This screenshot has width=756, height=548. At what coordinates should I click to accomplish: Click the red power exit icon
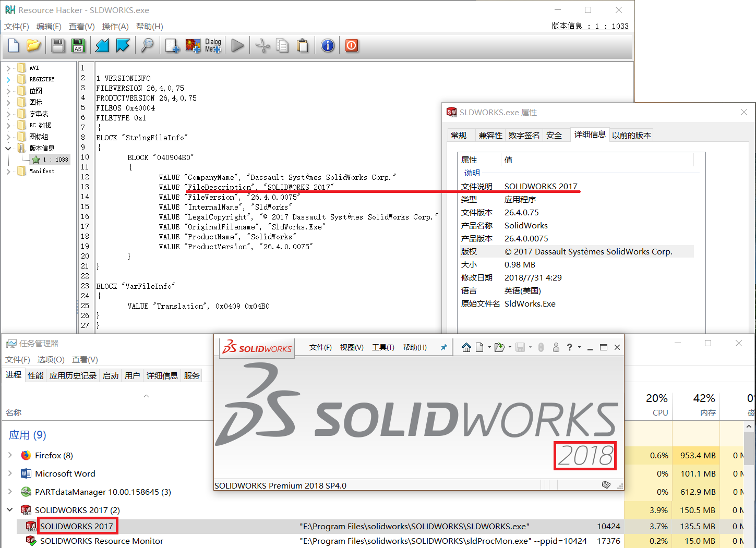coord(352,46)
